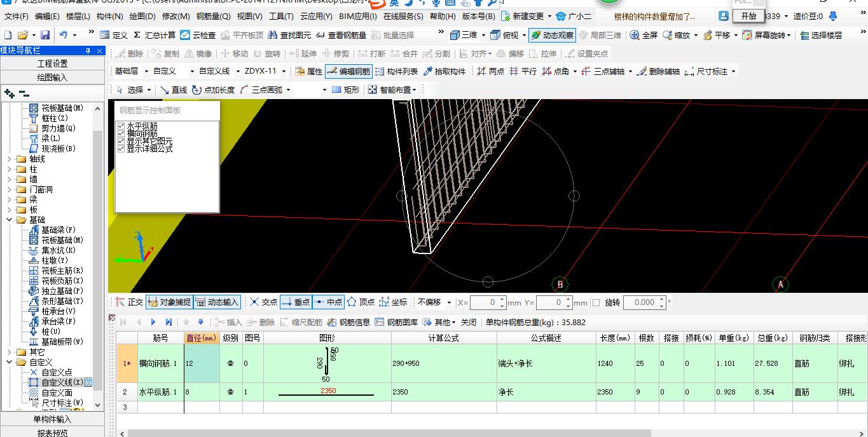Screen dimensions: 868x437
Task: Activate 拾取构件 pick component tool
Action: tap(444, 71)
